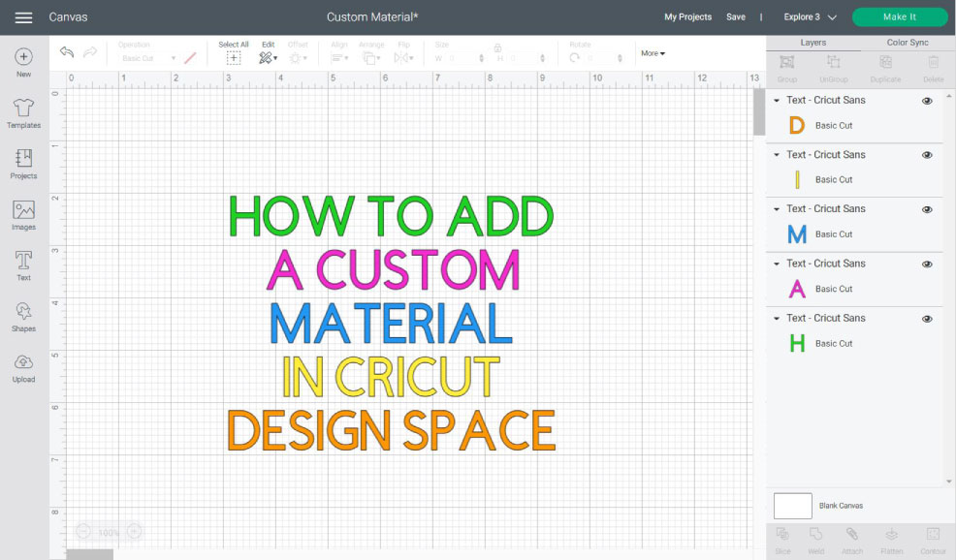This screenshot has width=956, height=560.
Task: Zoom out with the minus button
Action: [x=83, y=532]
